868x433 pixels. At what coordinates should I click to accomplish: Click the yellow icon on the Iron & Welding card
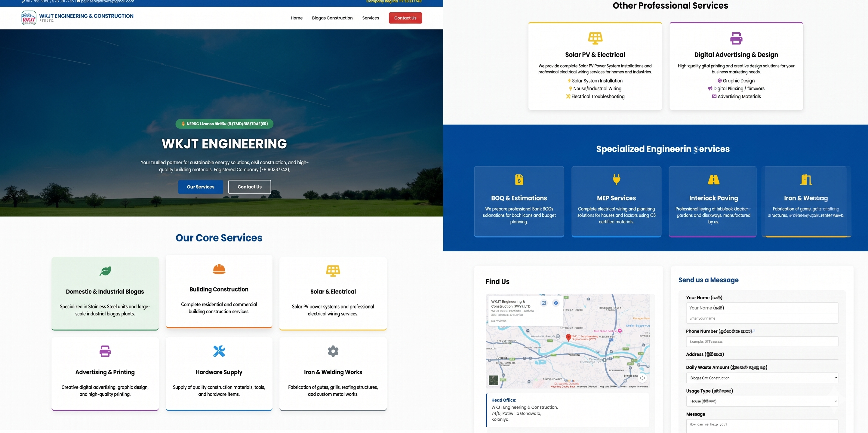pos(806,179)
